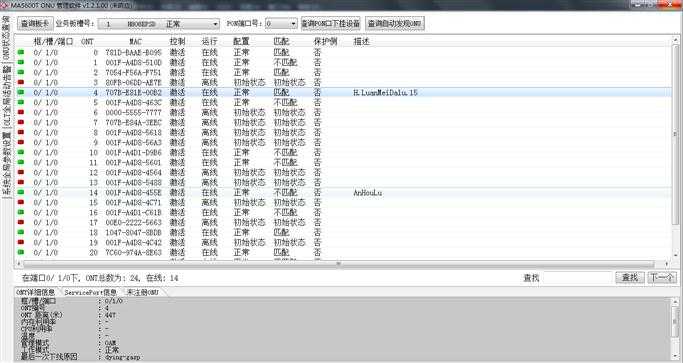The image size is (683, 363).
Task: Sort by the 框/槽/端口 column header
Action: pyautogui.click(x=54, y=41)
